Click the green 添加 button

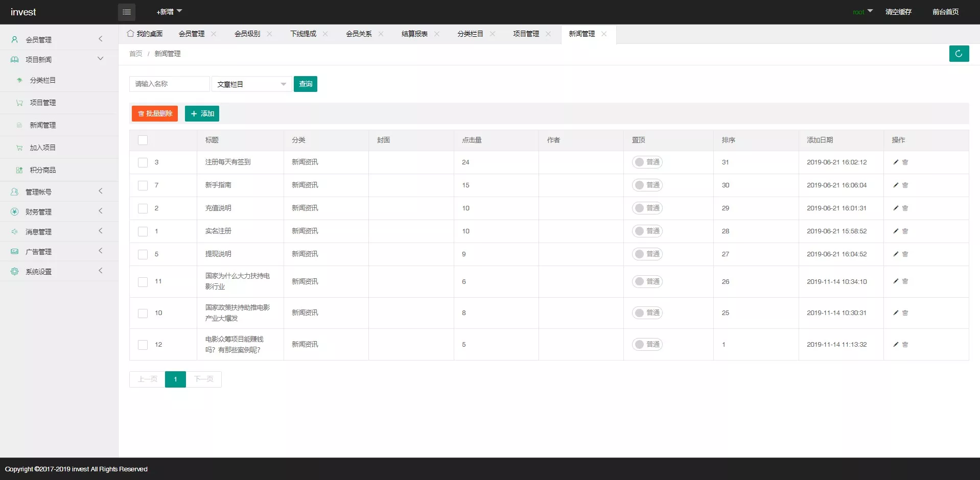[202, 114]
